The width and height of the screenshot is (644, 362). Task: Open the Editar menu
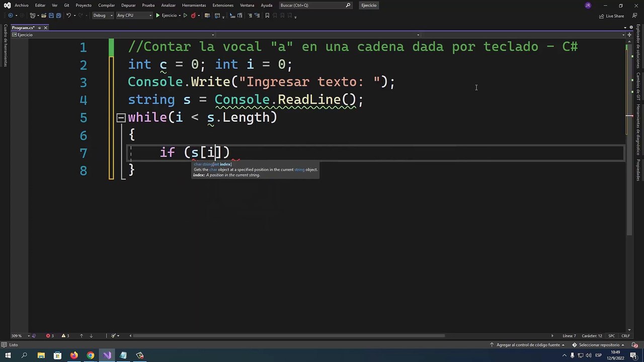click(x=40, y=5)
